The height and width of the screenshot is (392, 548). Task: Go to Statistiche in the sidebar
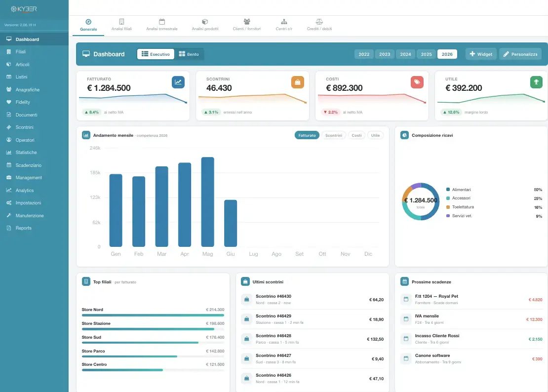point(34,153)
